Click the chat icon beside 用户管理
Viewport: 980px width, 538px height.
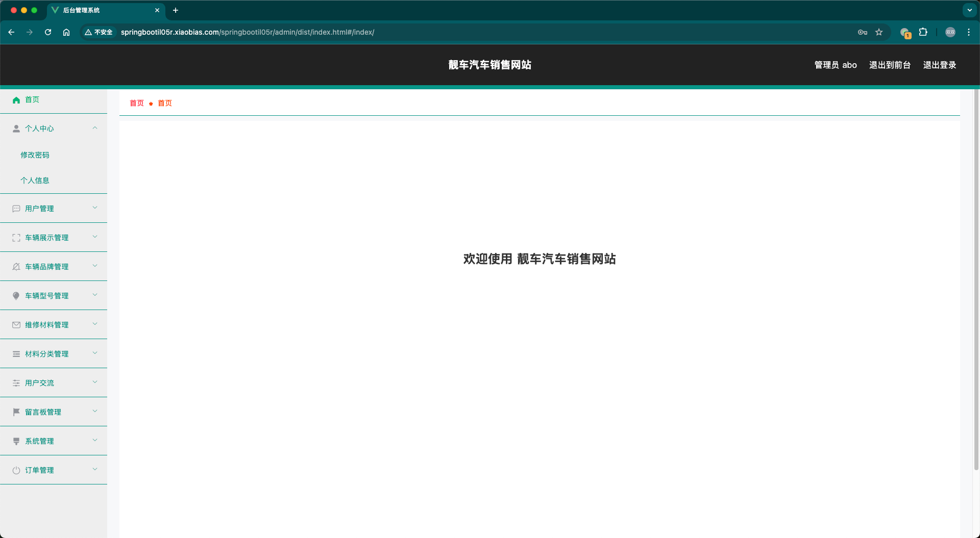click(x=16, y=209)
